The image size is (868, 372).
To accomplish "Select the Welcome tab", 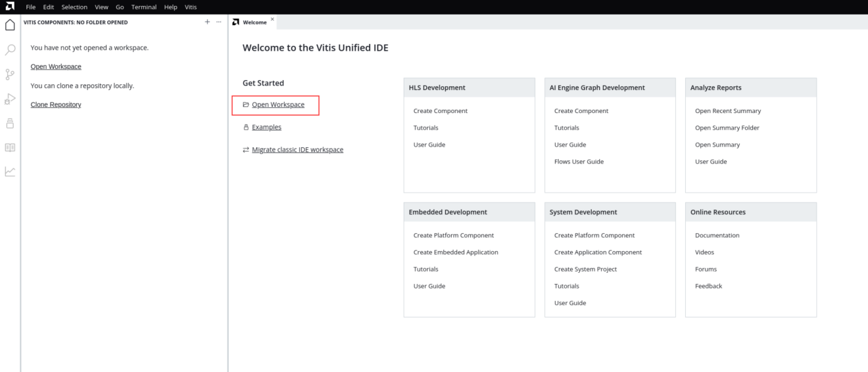I will pyautogui.click(x=254, y=22).
